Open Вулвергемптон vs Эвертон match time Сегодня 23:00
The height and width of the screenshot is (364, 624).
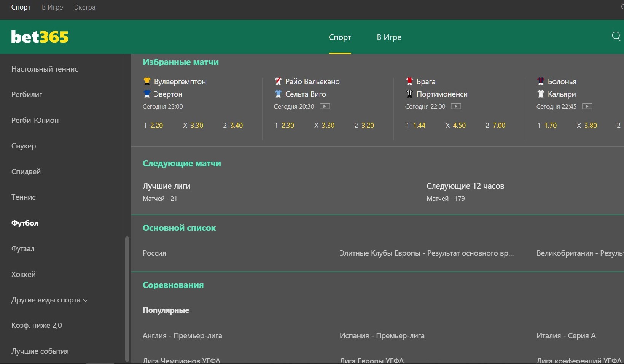[x=163, y=106]
